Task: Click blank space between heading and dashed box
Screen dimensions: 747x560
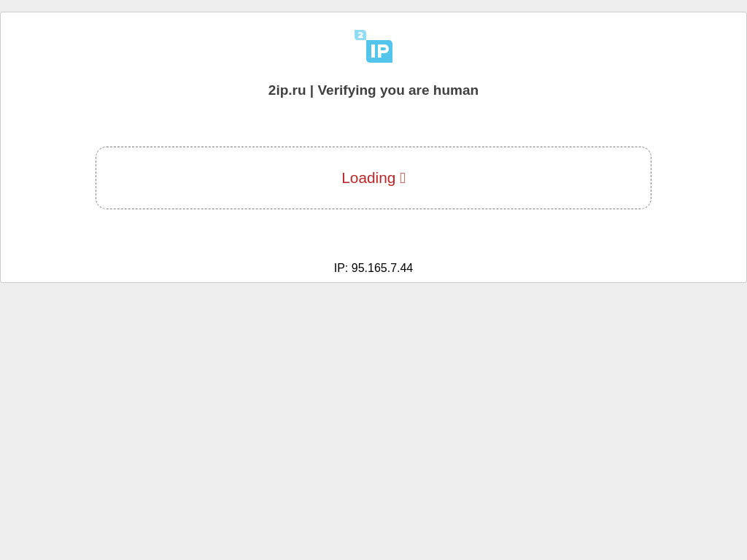Action: pos(373,122)
